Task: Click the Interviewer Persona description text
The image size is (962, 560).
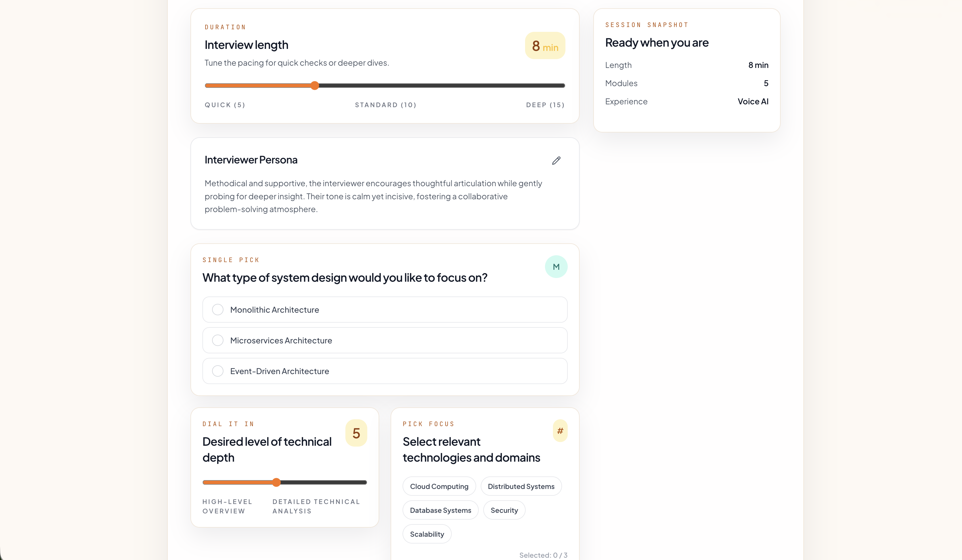Action: 373,196
